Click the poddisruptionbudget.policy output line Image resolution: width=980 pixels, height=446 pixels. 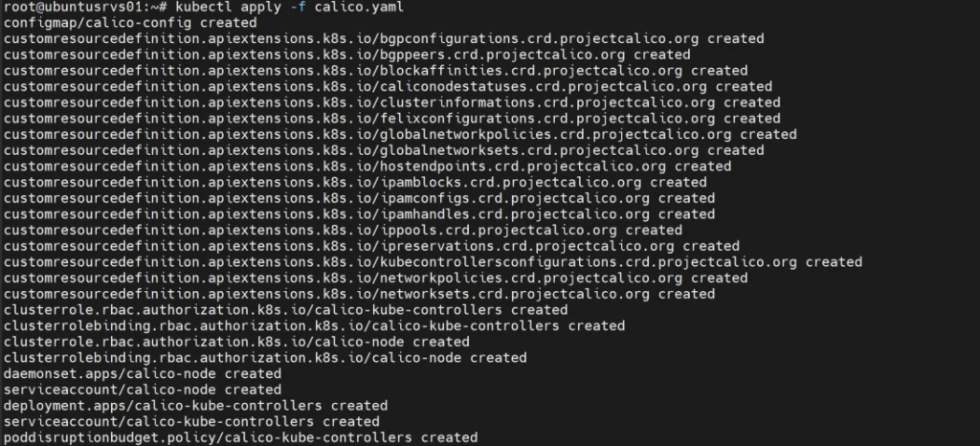click(x=240, y=437)
